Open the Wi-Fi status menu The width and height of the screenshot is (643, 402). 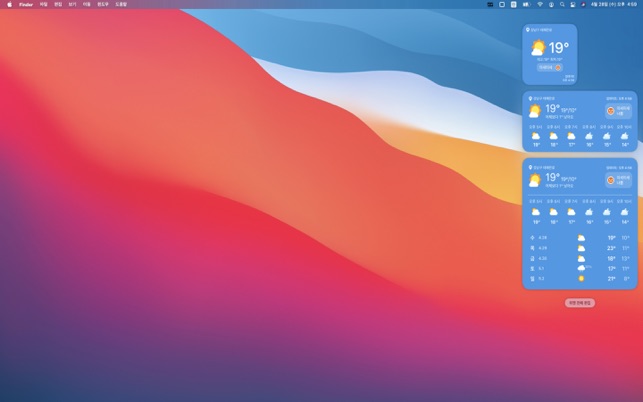[540, 5]
